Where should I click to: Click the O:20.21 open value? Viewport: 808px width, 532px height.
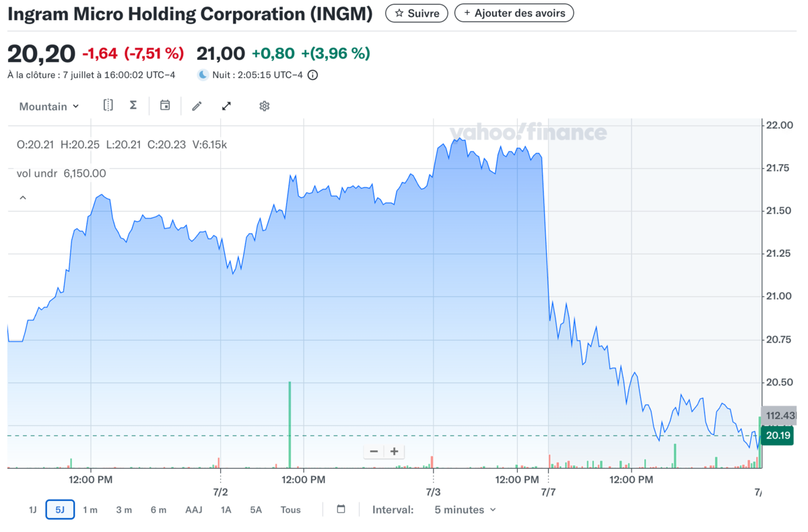tap(36, 145)
